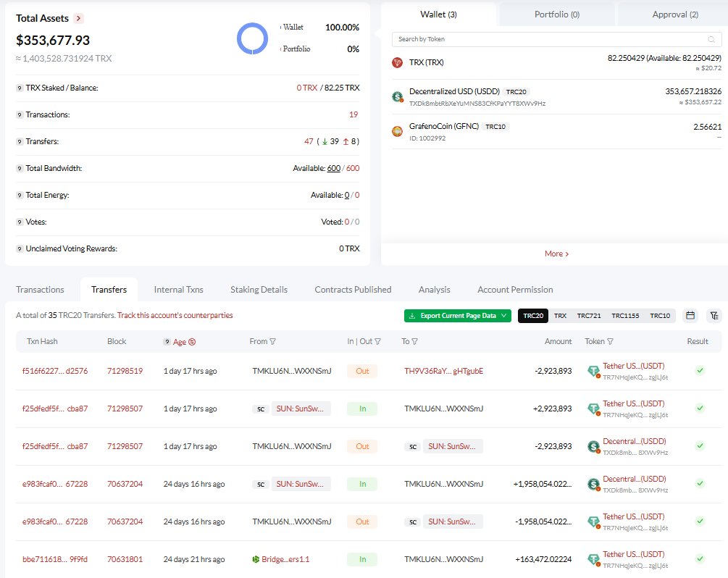Image resolution: width=728 pixels, height=578 pixels.
Task: Click the underlined available bandwidth 600
Action: pos(334,169)
